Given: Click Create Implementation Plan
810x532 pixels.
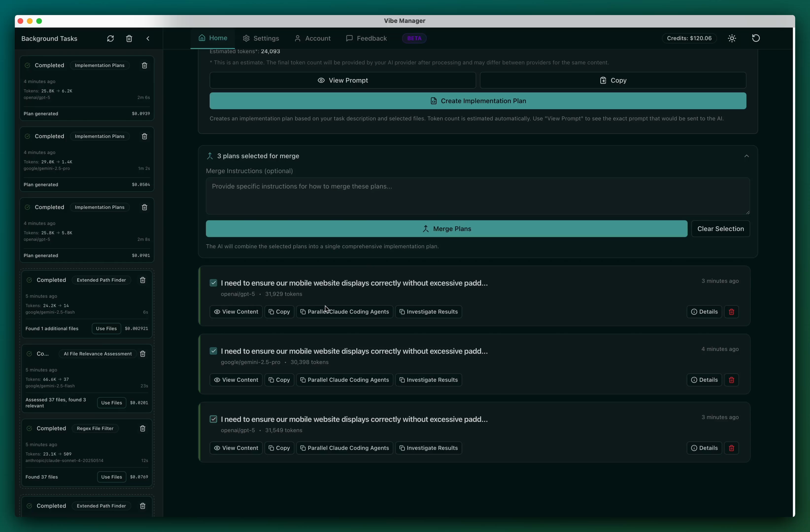Looking at the screenshot, I should [x=478, y=101].
